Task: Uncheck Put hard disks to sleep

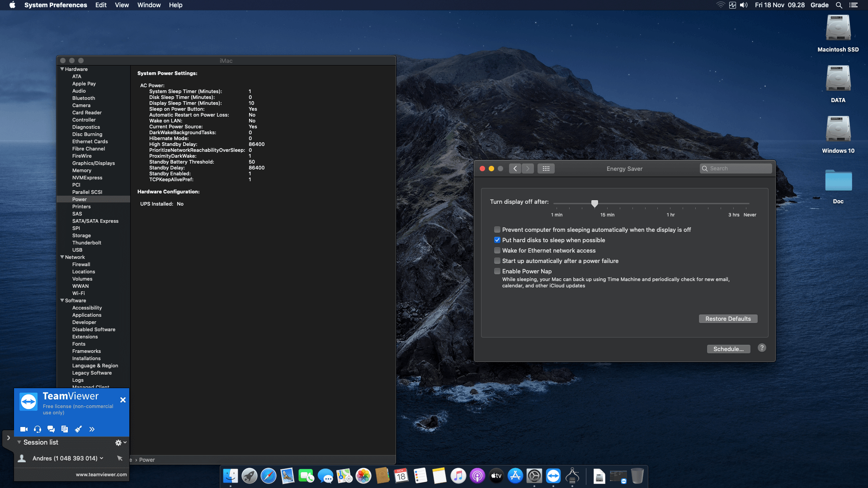Action: coord(497,240)
